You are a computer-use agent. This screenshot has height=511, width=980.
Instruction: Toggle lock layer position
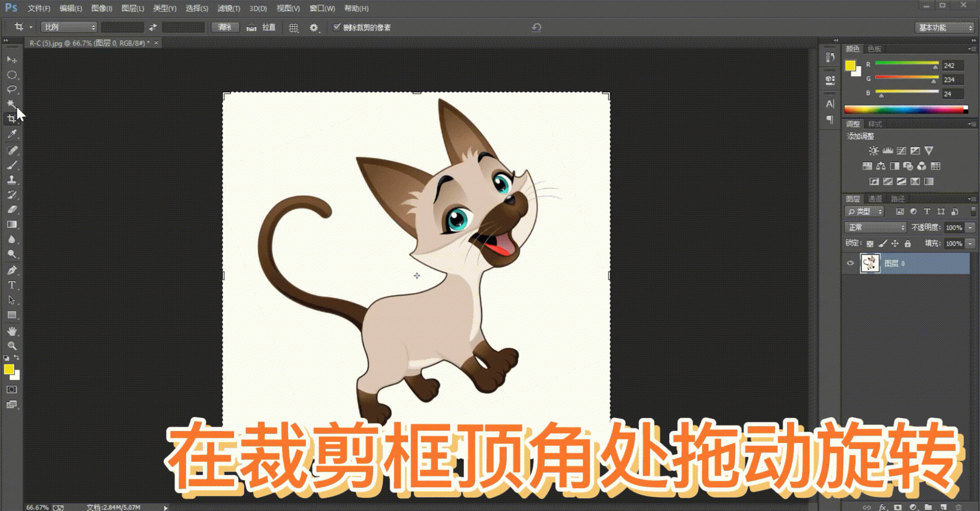pyautogui.click(x=895, y=243)
